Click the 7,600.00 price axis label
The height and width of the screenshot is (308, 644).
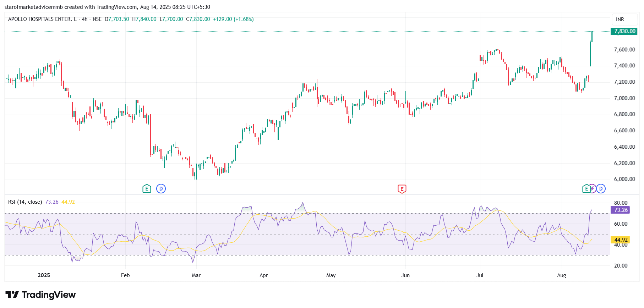tap(624, 50)
